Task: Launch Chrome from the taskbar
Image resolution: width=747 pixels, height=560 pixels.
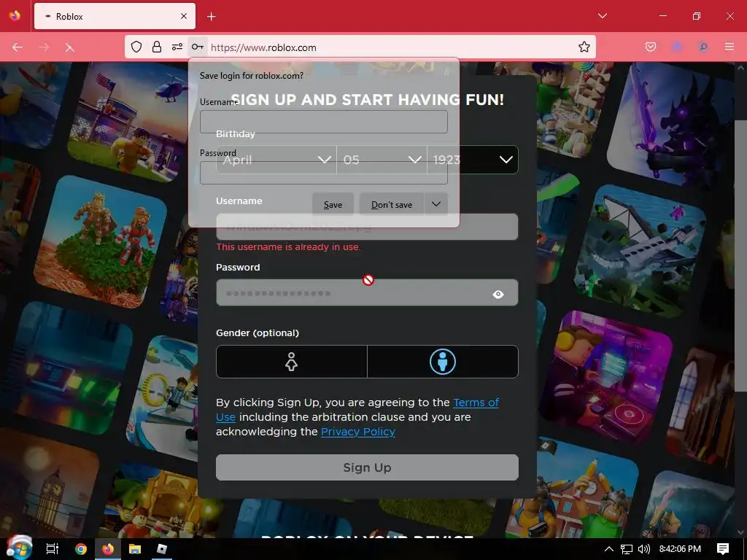Action: coord(81,548)
